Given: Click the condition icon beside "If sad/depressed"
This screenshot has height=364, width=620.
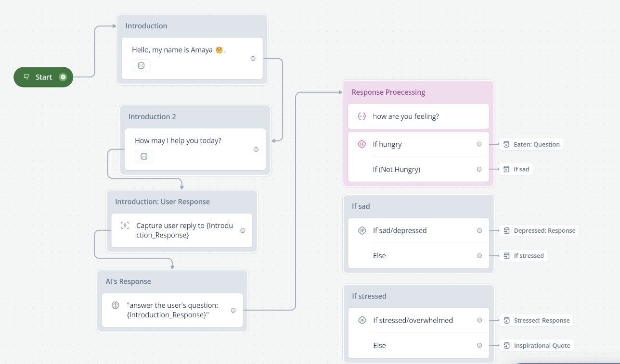Looking at the screenshot, I should pos(362,230).
